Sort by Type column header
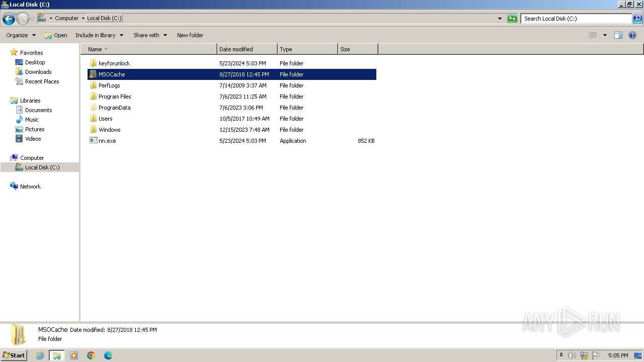Image resolution: width=644 pixels, height=362 pixels. click(307, 49)
